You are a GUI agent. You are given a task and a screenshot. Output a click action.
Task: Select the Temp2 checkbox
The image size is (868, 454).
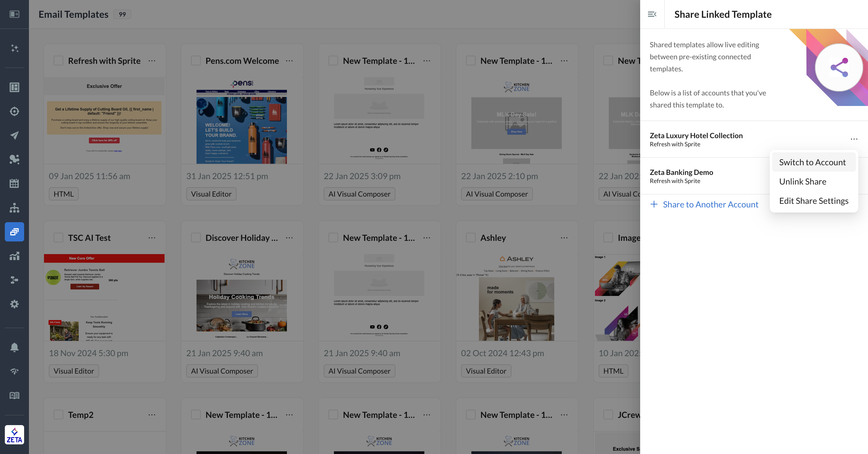[x=59, y=415]
